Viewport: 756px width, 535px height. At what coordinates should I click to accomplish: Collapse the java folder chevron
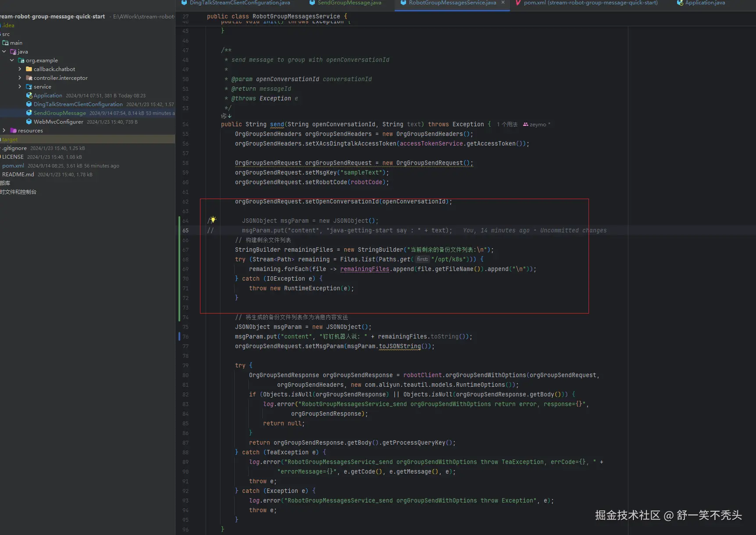(4, 52)
